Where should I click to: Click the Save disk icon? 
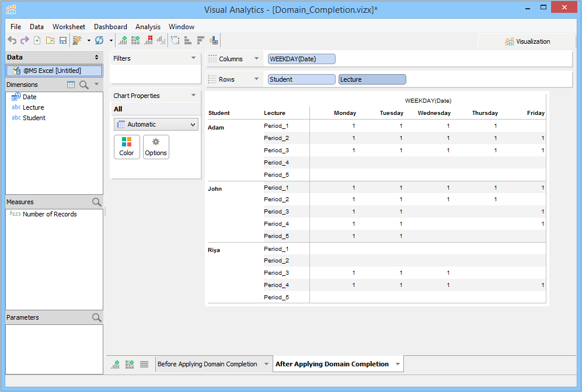(x=62, y=40)
